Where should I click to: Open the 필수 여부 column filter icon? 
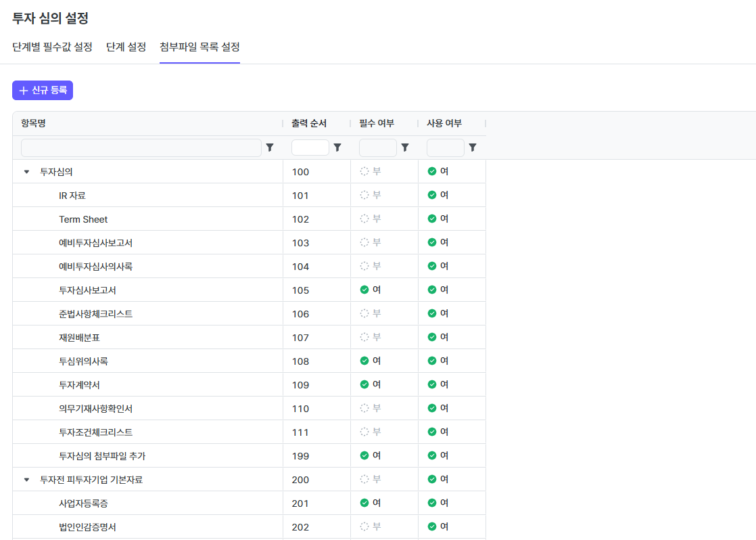coord(405,148)
